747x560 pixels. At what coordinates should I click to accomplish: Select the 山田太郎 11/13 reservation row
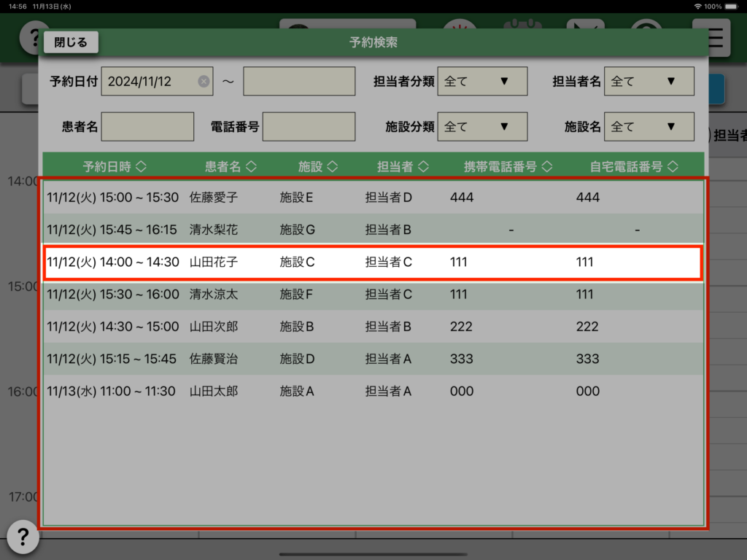[373, 392]
